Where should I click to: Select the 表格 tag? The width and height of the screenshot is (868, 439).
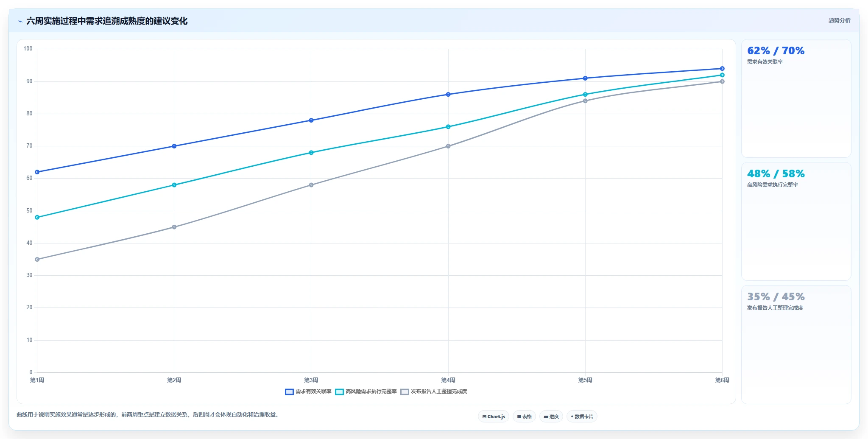pos(524,417)
